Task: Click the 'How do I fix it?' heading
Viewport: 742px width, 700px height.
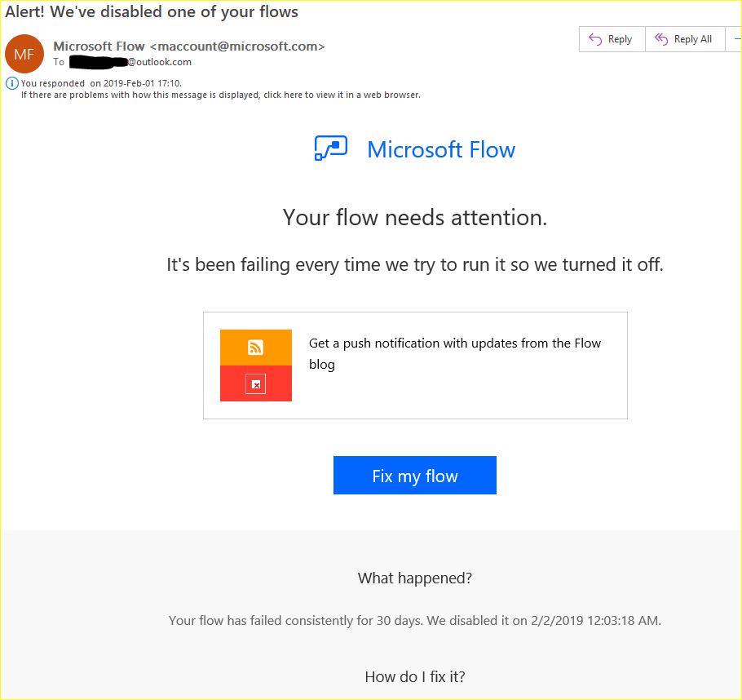Action: pos(414,676)
